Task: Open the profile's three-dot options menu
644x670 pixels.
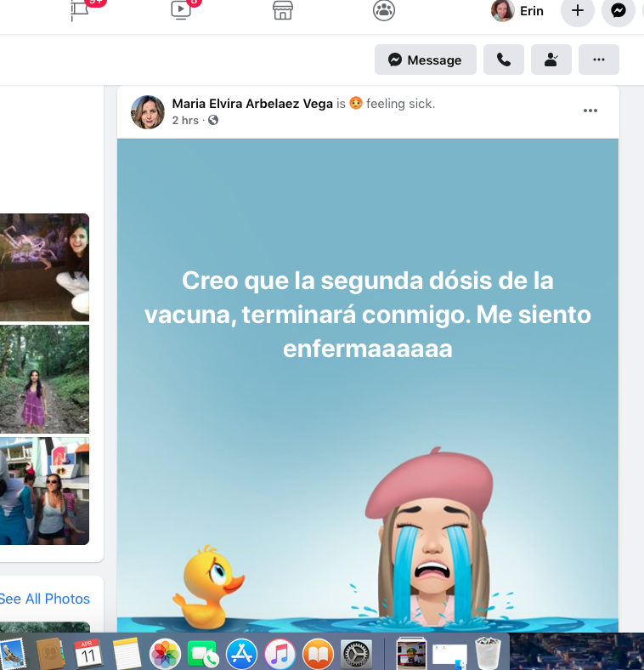Action: 599,60
